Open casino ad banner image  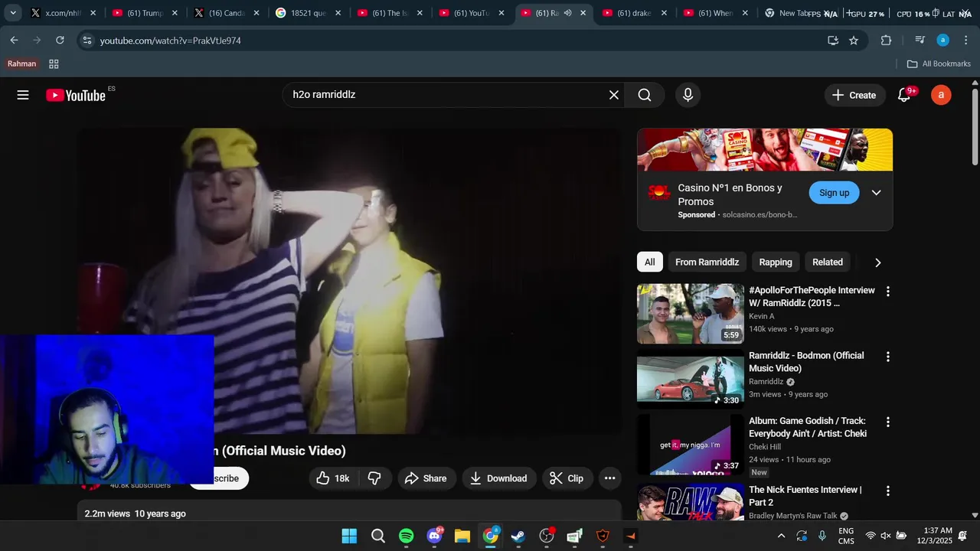coord(765,149)
